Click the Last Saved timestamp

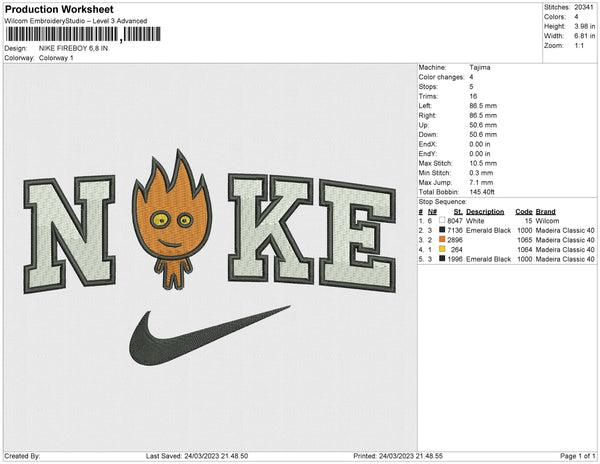[197, 456]
